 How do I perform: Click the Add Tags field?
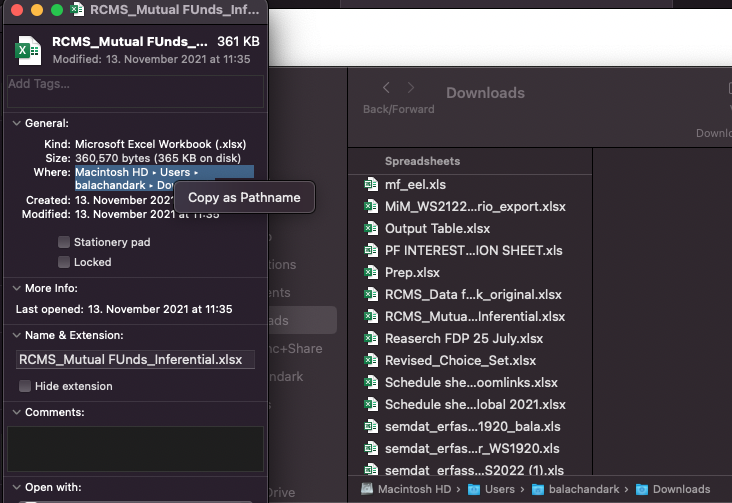click(135, 92)
